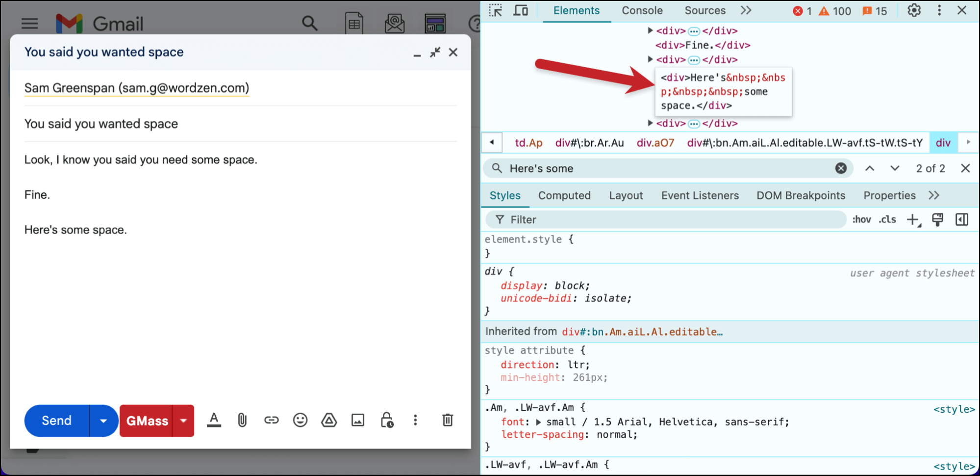Add new style rule plus icon
Screen dimensions: 980x476
(x=913, y=220)
